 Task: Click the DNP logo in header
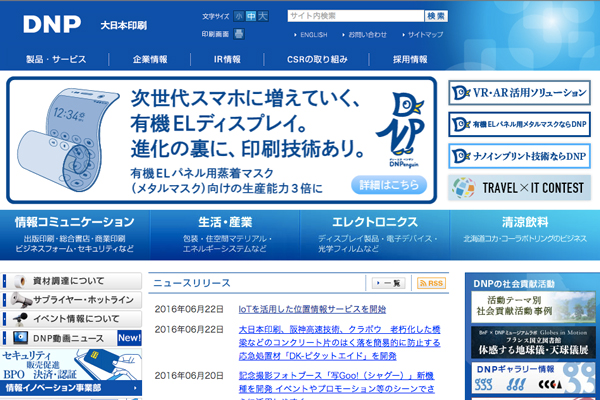click(x=52, y=24)
